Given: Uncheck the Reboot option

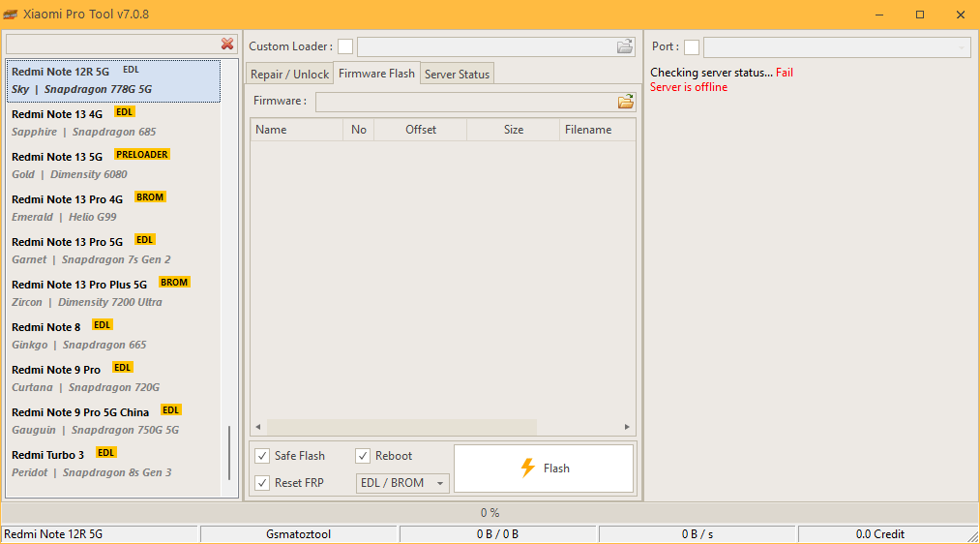Looking at the screenshot, I should 363,456.
